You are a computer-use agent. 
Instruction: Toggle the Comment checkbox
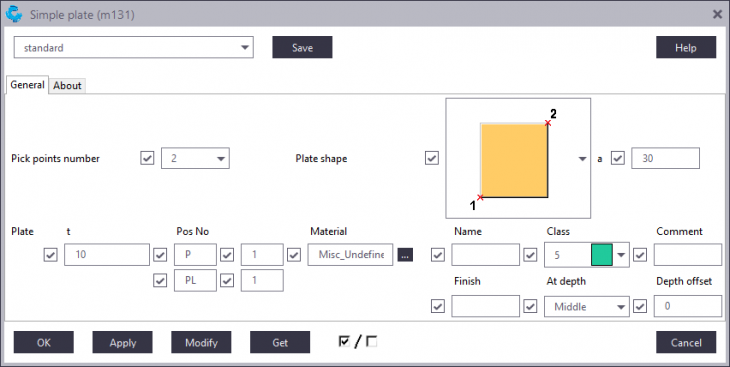tap(640, 255)
